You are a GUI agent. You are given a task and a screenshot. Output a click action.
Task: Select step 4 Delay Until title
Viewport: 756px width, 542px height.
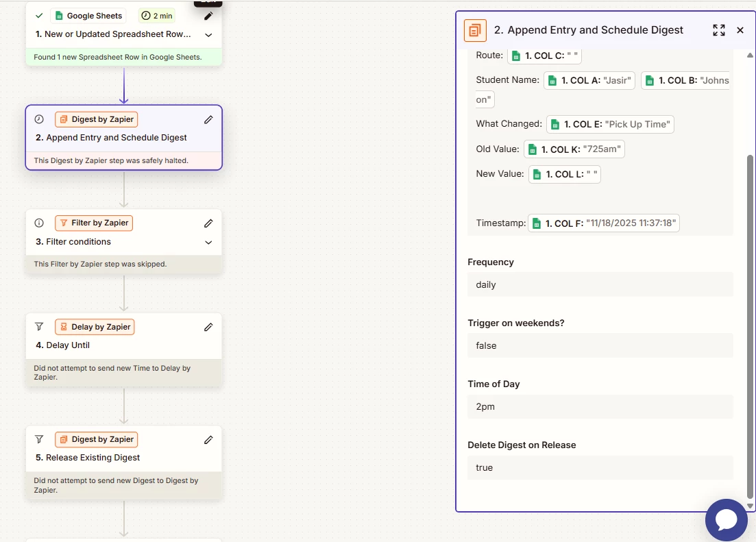[x=62, y=345]
